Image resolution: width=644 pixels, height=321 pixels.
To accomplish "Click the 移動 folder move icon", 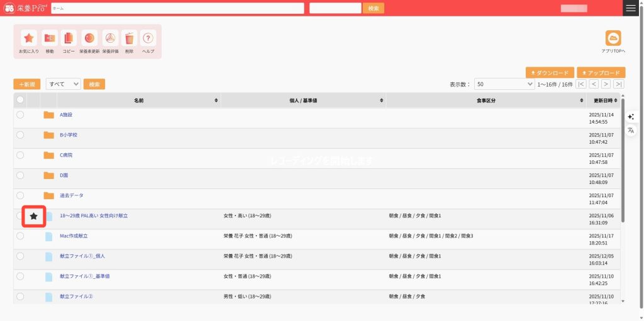I will click(x=50, y=38).
